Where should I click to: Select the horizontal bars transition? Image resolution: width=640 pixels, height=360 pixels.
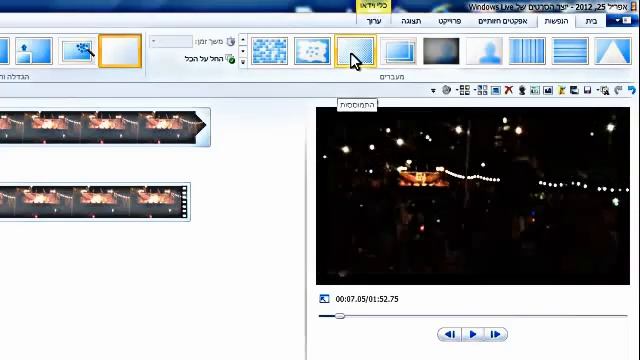click(x=570, y=51)
